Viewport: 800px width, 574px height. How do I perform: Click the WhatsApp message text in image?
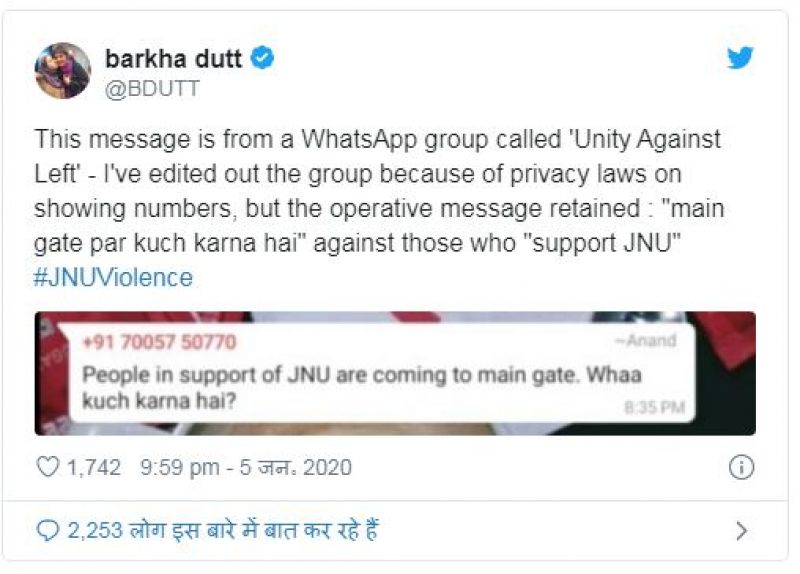tap(362, 388)
